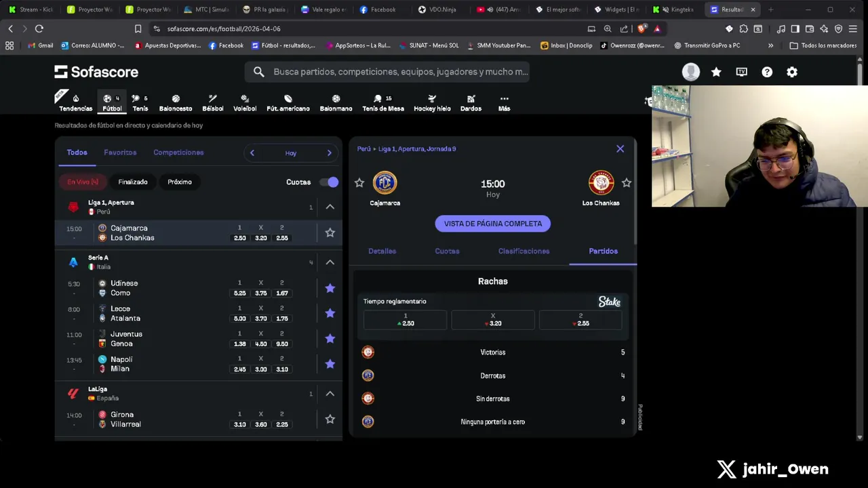Open the Tenis sport category
The image size is (868, 488).
140,103
